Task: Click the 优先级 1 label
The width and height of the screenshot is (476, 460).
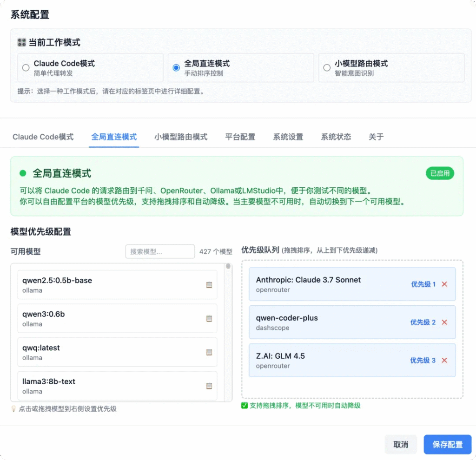Action: [423, 284]
